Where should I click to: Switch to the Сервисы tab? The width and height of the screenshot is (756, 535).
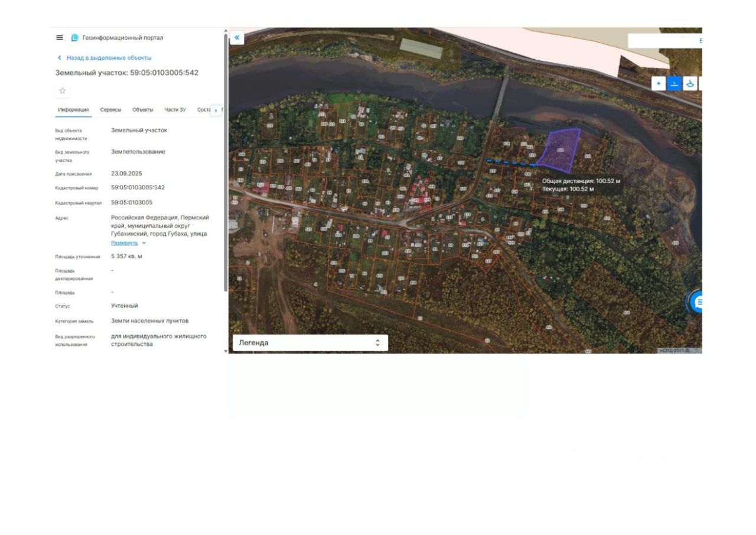110,110
